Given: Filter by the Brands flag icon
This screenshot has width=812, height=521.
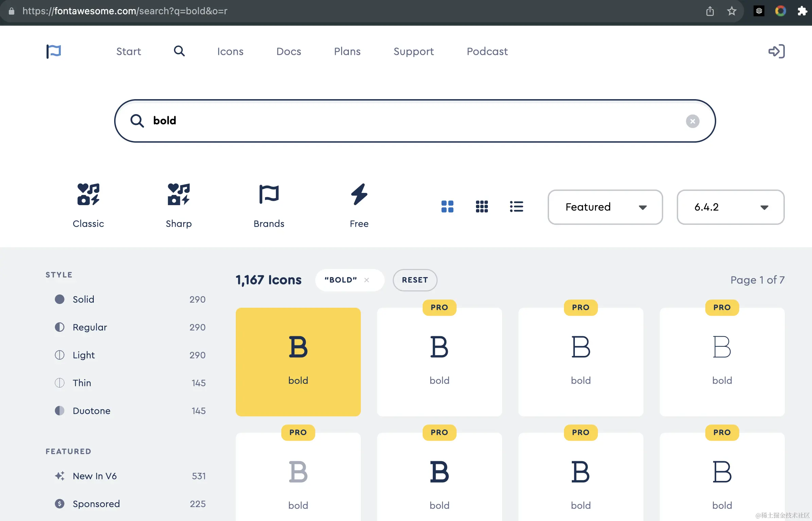Looking at the screenshot, I should click(269, 205).
